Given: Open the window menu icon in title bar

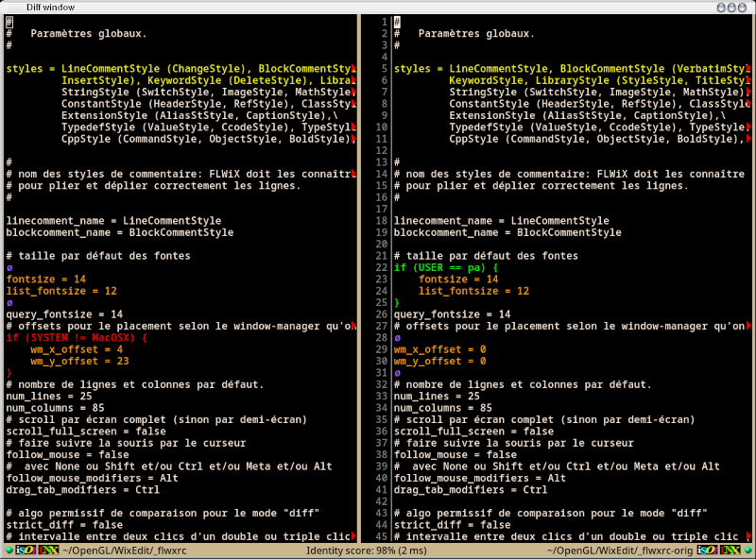Looking at the screenshot, I should click(x=9, y=7).
